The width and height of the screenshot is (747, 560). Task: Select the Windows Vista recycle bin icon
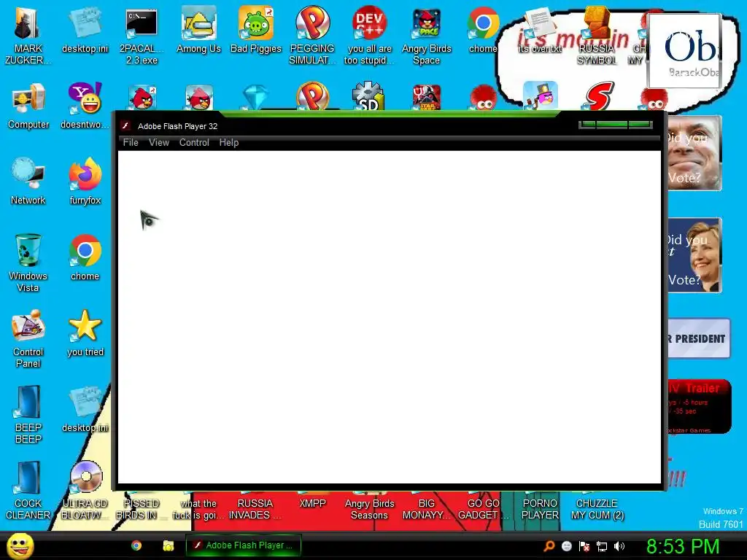pos(28,262)
